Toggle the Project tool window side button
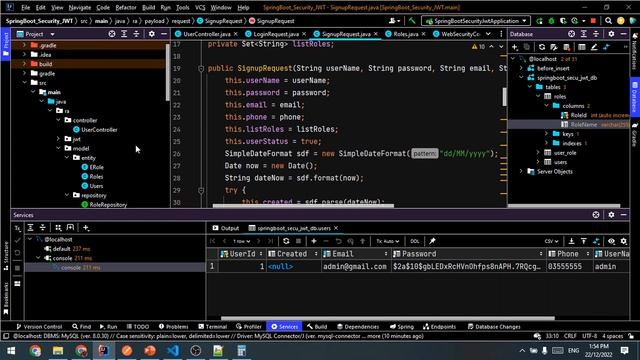 (x=5, y=44)
